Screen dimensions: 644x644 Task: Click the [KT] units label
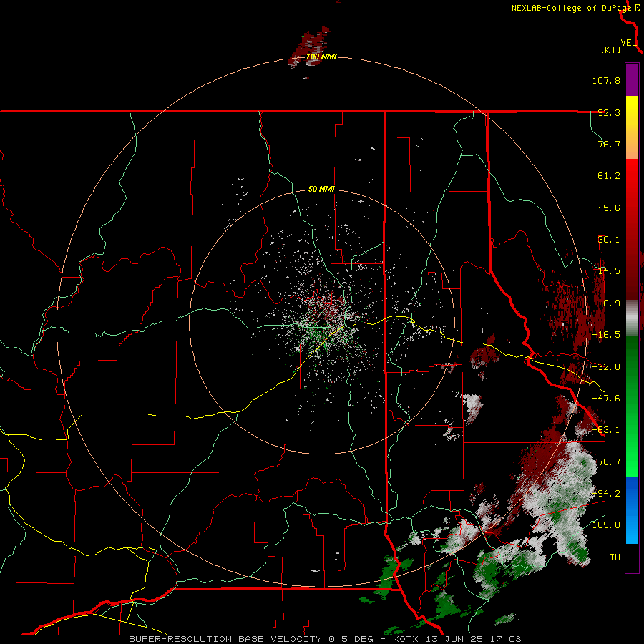tap(611, 49)
